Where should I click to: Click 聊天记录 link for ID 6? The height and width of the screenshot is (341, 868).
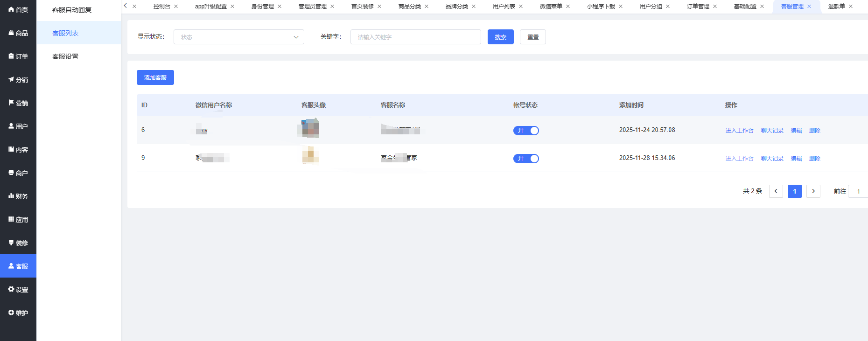(772, 131)
